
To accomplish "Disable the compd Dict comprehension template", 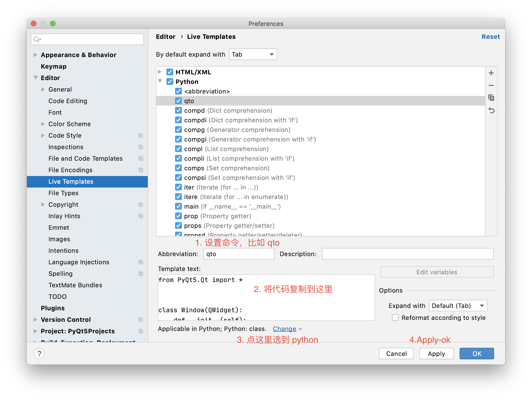I will click(x=178, y=110).
